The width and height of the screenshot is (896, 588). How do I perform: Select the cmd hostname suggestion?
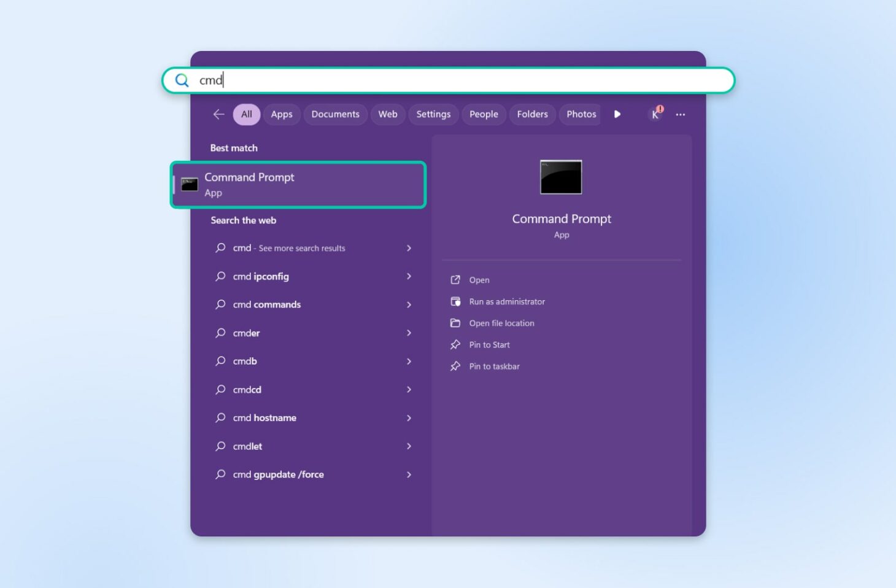pos(265,417)
